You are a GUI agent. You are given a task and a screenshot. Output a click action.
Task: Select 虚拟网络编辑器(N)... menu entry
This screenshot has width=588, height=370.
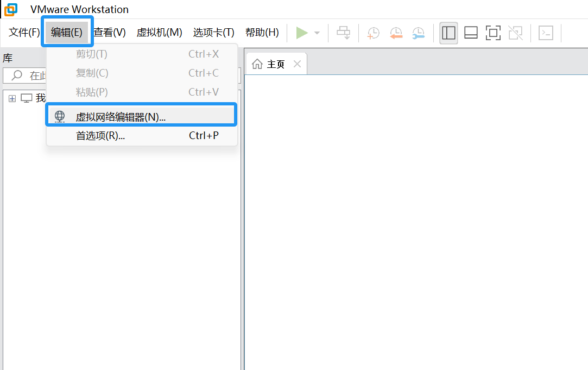click(121, 117)
